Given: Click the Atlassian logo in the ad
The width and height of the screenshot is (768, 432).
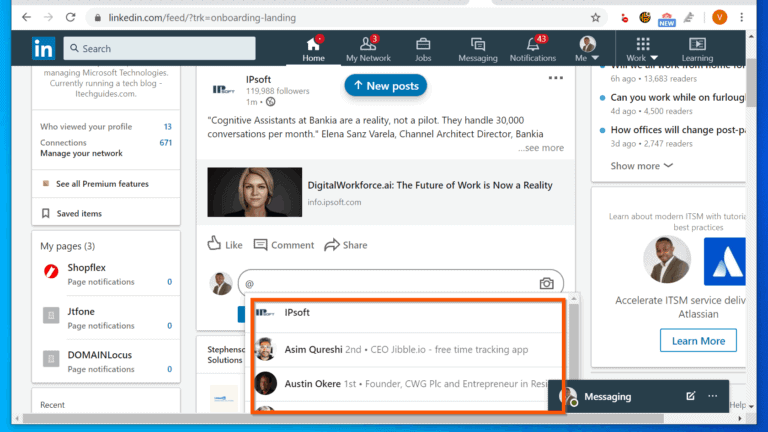Looking at the screenshot, I should coord(724,262).
